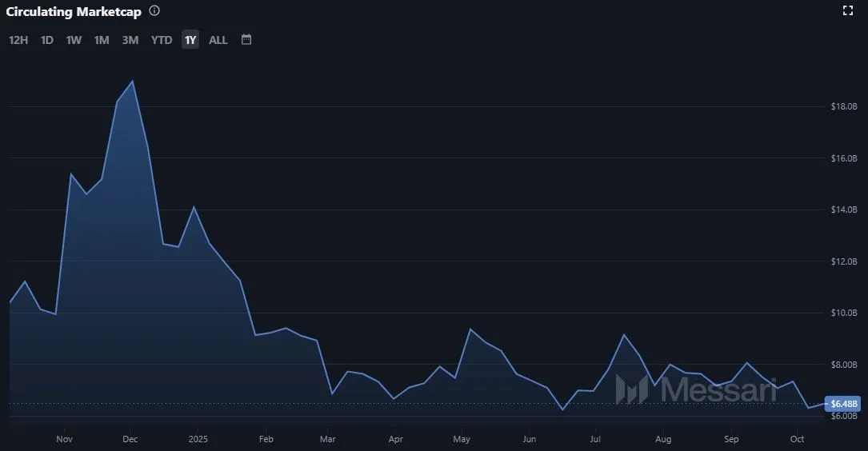Switch chart to 1D range
868x451 pixels.
[x=47, y=40]
